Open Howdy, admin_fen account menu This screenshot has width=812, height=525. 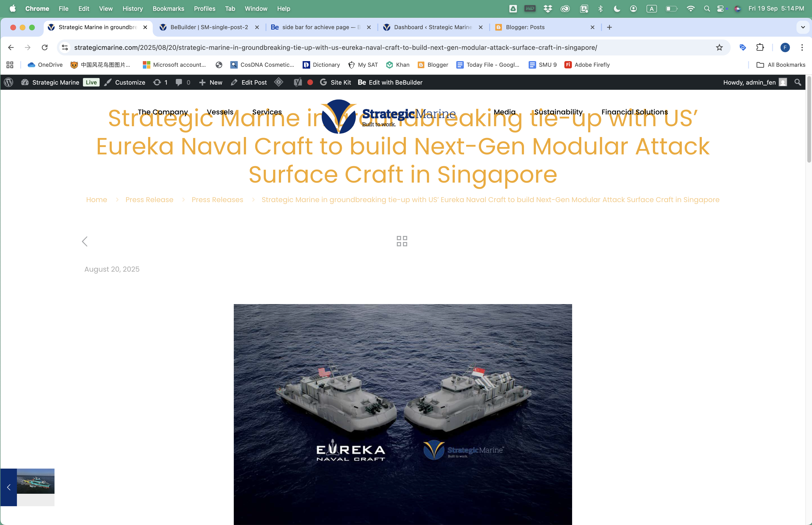[x=755, y=82]
